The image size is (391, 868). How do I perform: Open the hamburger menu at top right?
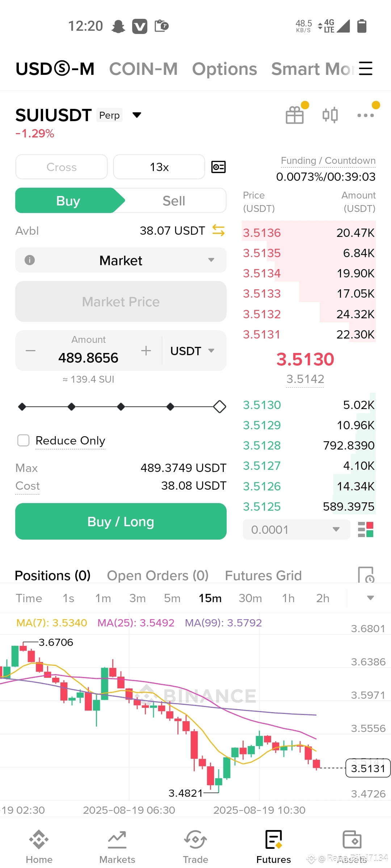click(x=365, y=68)
